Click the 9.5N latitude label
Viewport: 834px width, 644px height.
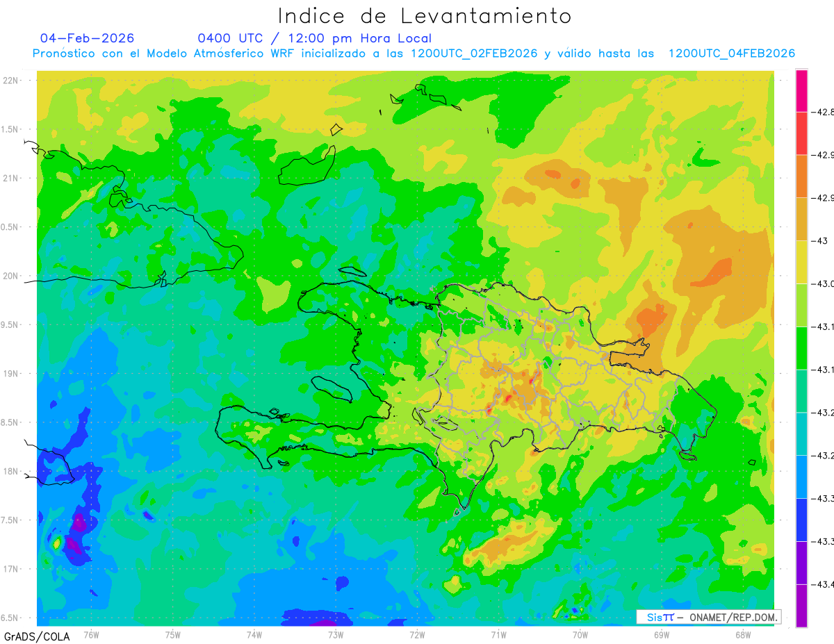[10, 324]
